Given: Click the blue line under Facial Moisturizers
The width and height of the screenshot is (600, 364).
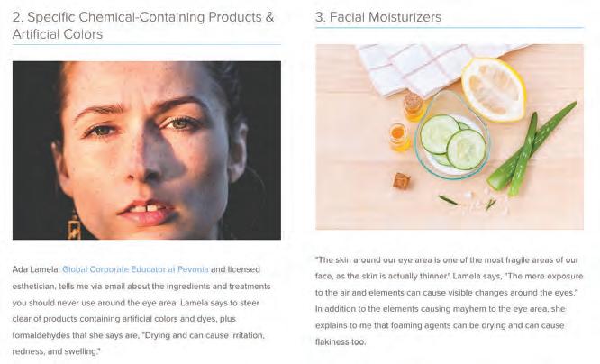Looking at the screenshot, I should 450,28.
